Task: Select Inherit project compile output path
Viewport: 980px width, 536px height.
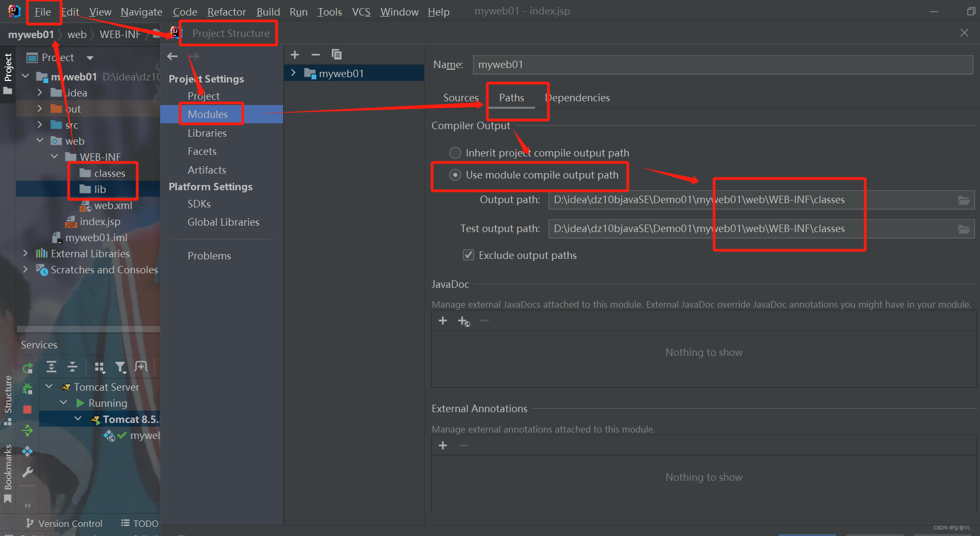Action: point(455,153)
